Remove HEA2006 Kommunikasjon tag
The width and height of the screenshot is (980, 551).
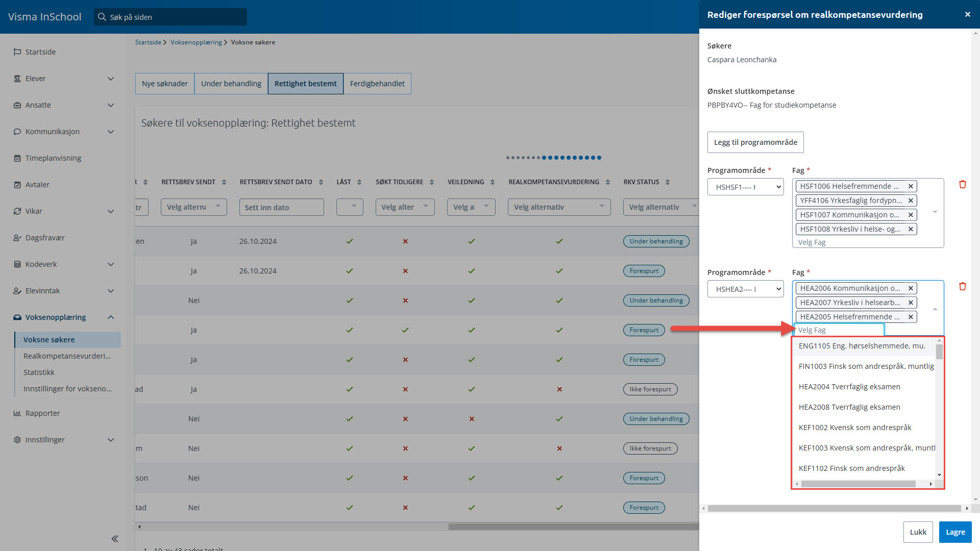911,288
